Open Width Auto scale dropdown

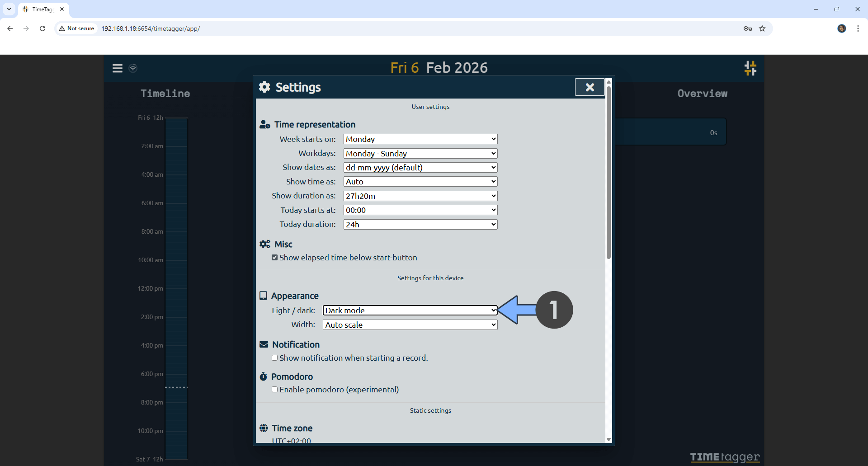[410, 325]
